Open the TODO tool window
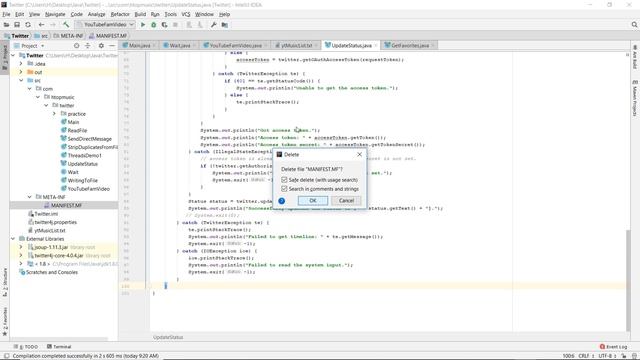The height and width of the screenshot is (360, 640). (26, 347)
